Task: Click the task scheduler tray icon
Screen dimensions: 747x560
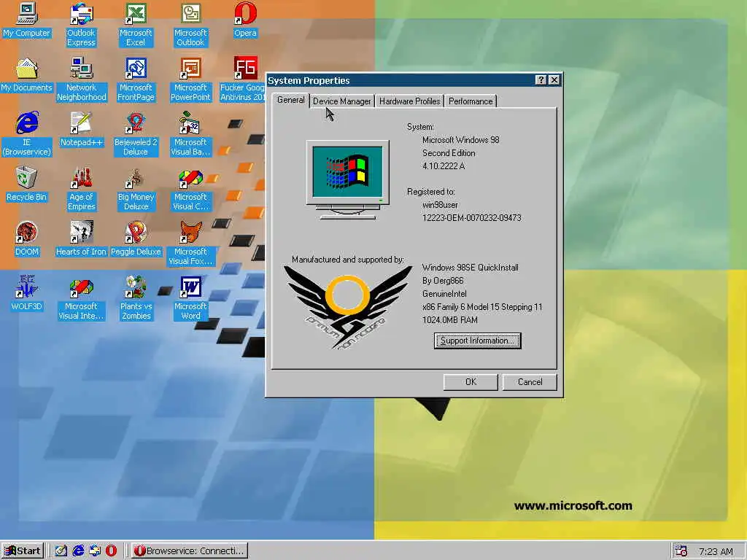Action: pos(681,551)
